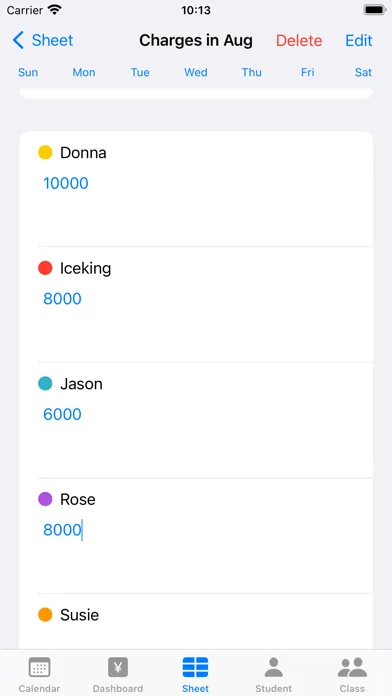The image size is (392, 696).
Task: Open the Class group icon tab
Action: coord(352,667)
